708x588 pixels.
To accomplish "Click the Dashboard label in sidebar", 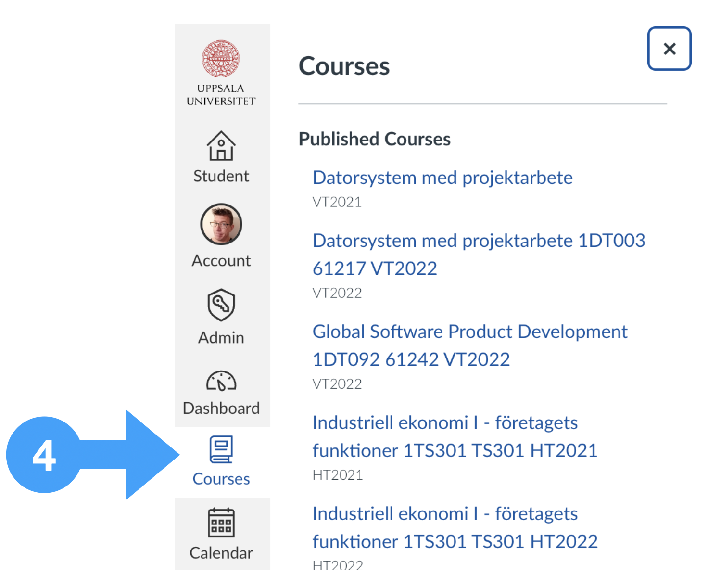I will [221, 409].
